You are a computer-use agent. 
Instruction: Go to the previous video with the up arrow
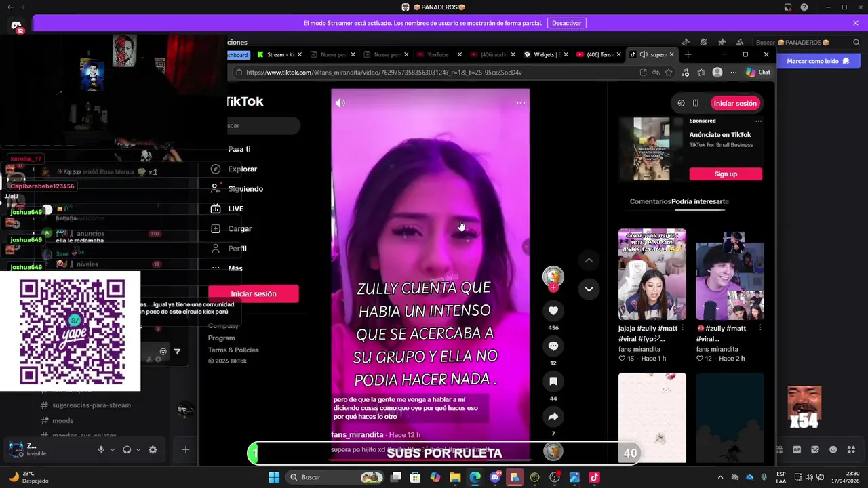pyautogui.click(x=589, y=260)
